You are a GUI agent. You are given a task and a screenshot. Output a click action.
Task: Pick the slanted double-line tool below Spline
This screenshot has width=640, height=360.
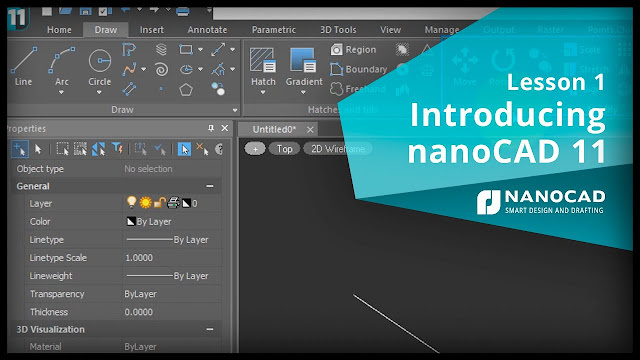(x=129, y=89)
